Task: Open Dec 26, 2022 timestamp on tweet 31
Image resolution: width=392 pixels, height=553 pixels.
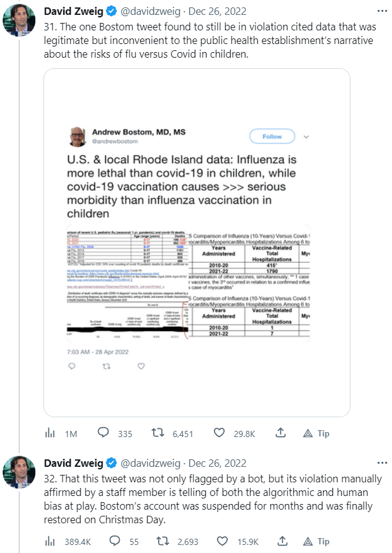Action: tap(217, 11)
